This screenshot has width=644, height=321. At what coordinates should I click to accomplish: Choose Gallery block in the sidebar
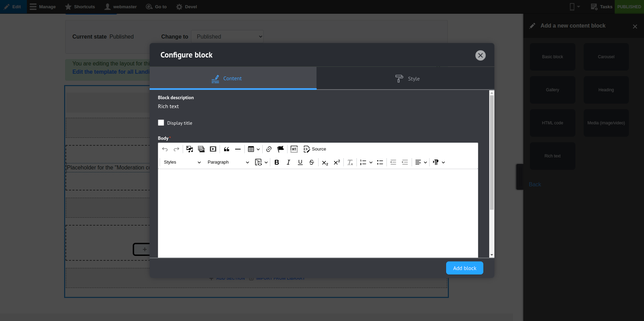553,90
